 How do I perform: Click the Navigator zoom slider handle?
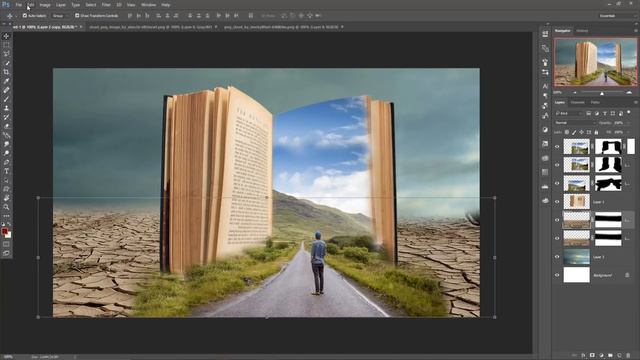(602, 93)
